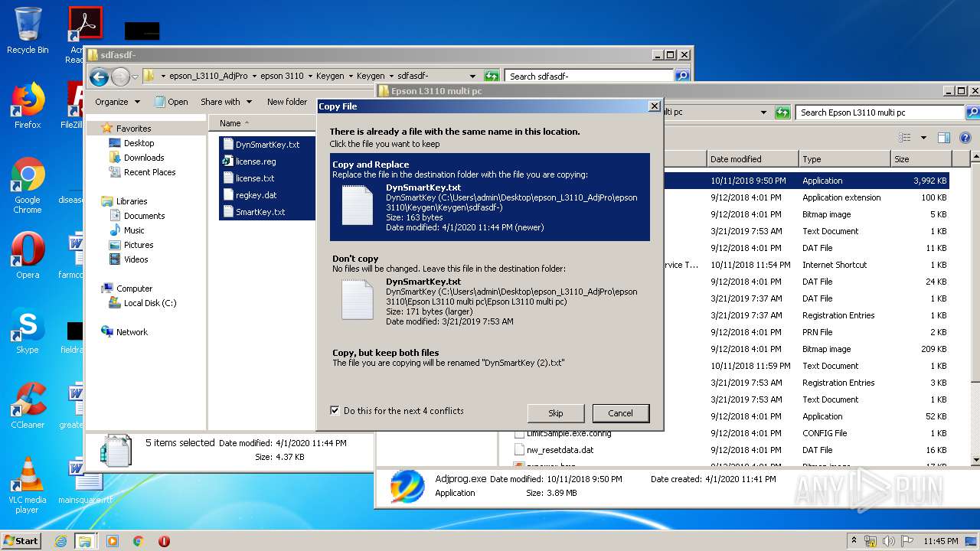Choose Copy, but keep both files
The width and height of the screenshot is (980, 551).
pos(490,357)
